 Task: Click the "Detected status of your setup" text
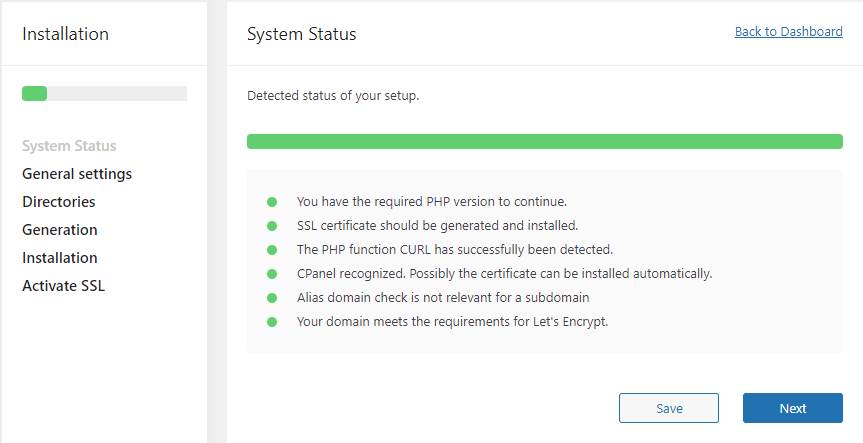(x=333, y=96)
